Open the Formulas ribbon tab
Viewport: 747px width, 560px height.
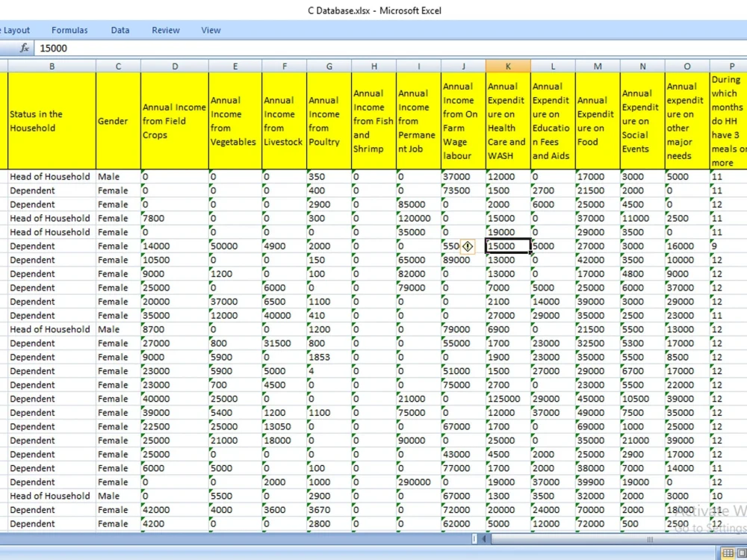[69, 30]
